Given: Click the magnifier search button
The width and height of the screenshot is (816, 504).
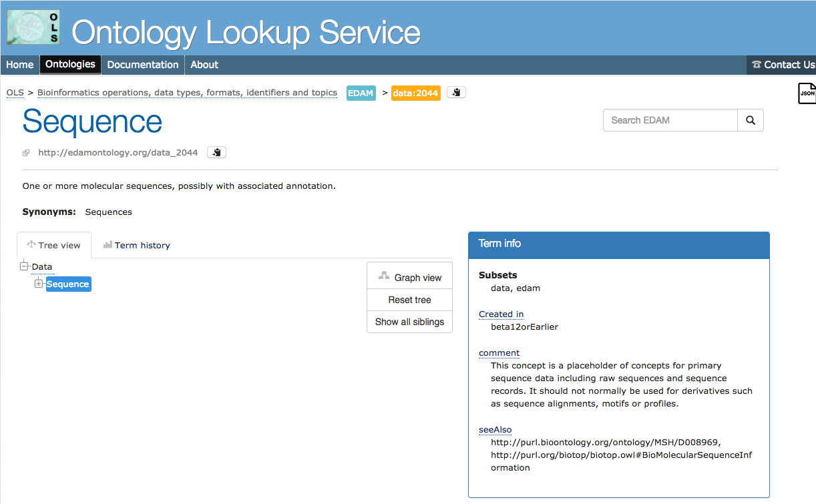Looking at the screenshot, I should click(750, 120).
